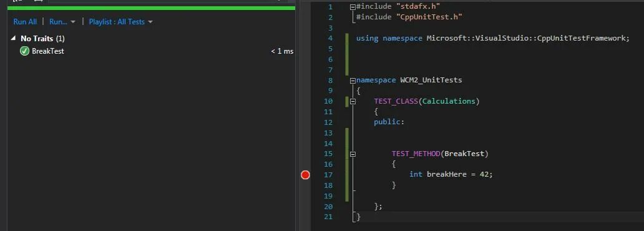Collapse the #include block at line 1
644x231 pixels.
point(353,7)
